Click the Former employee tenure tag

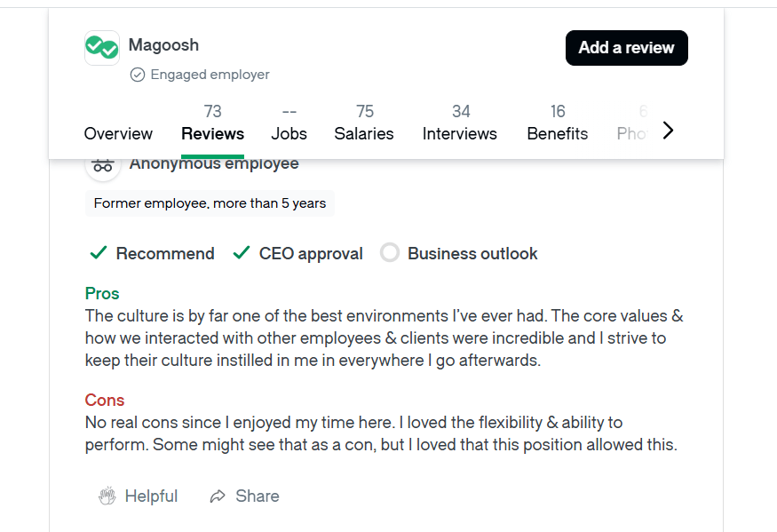(x=210, y=203)
